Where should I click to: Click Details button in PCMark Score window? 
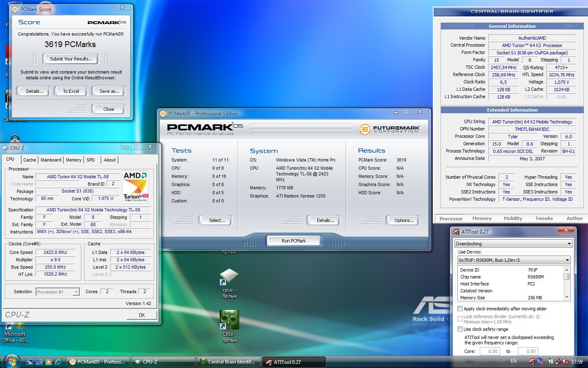(x=35, y=91)
